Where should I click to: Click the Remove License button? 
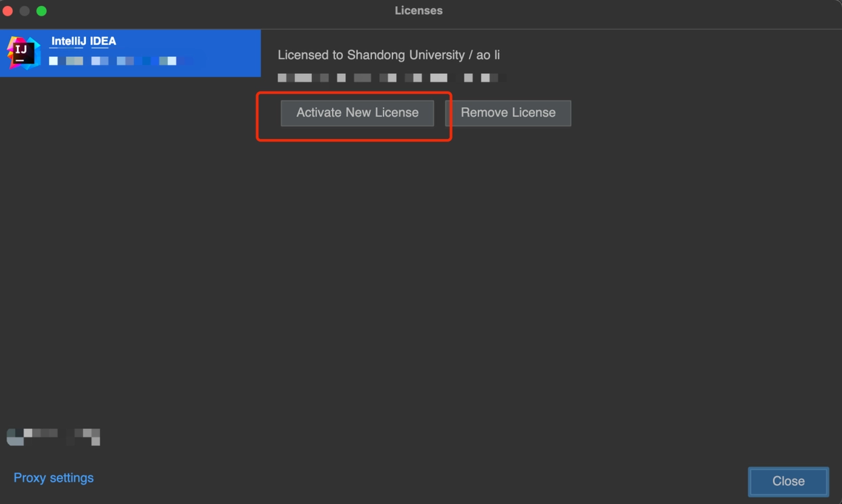(x=508, y=112)
